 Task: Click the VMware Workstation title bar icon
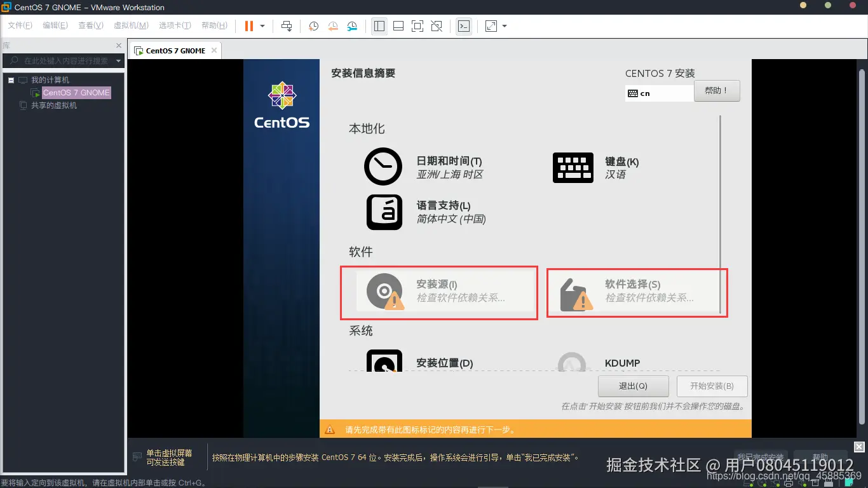coord(6,7)
